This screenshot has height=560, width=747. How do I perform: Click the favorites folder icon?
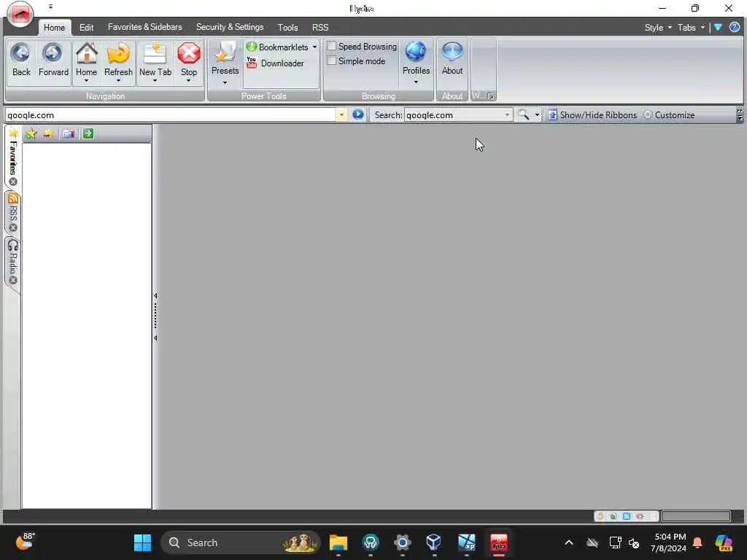69,134
